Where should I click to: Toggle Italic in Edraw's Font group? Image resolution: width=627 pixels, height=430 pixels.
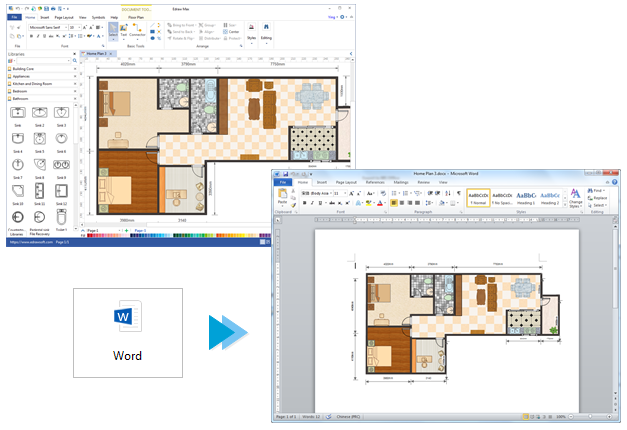pos(38,35)
